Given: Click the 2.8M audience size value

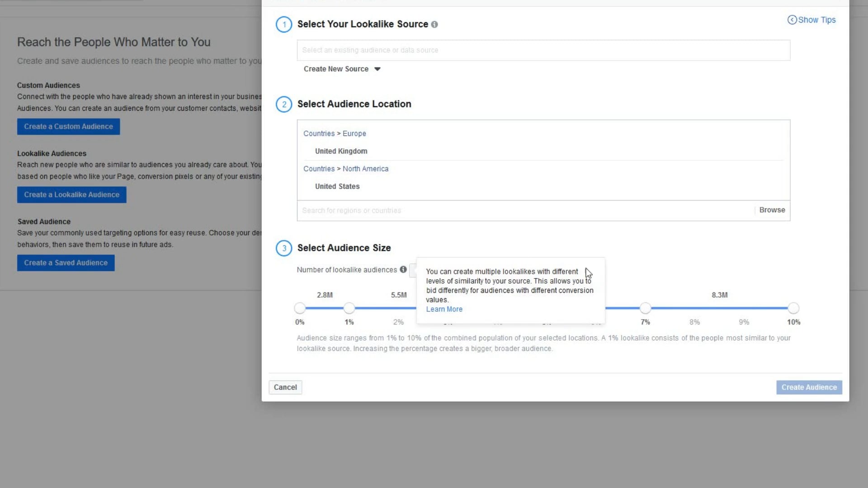Looking at the screenshot, I should click(x=325, y=295).
